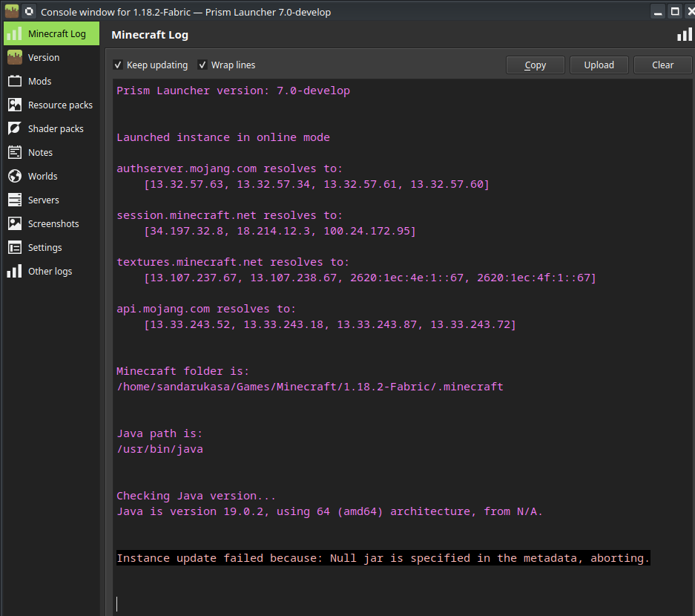This screenshot has height=616, width=695.
Task: Click the 13.107.237.67 address list line
Action: (x=370, y=278)
